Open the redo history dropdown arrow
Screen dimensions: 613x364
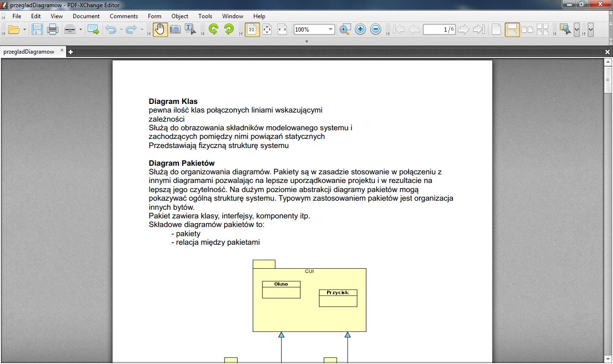[142, 30]
